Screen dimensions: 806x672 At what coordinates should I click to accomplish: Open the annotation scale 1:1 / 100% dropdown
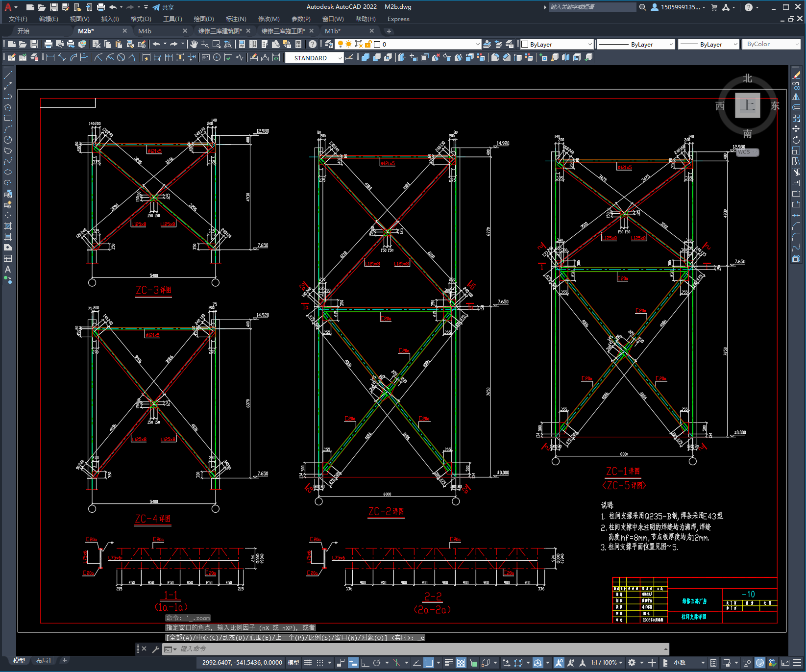click(x=607, y=663)
